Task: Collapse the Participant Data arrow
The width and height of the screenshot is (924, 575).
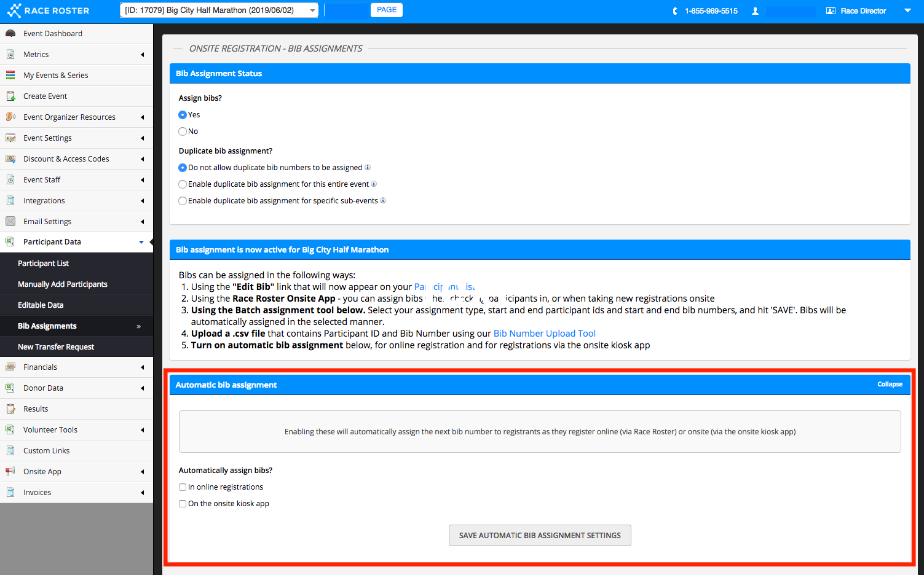Action: click(x=141, y=242)
